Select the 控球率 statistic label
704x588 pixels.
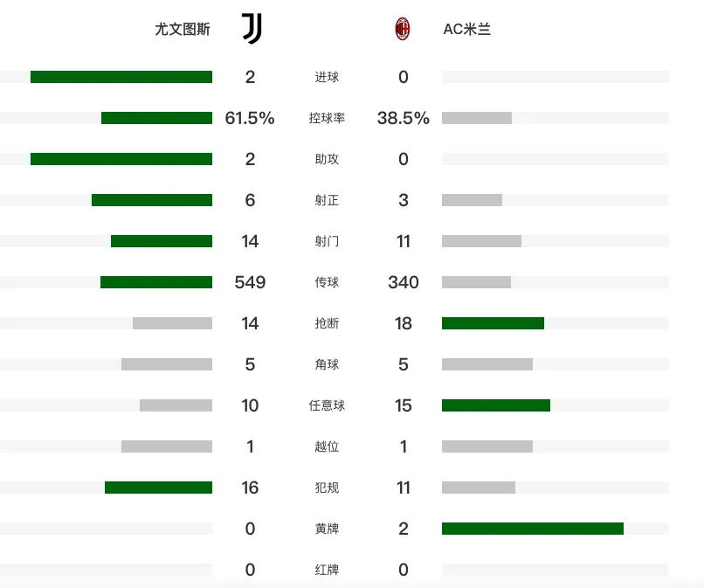[x=327, y=118]
